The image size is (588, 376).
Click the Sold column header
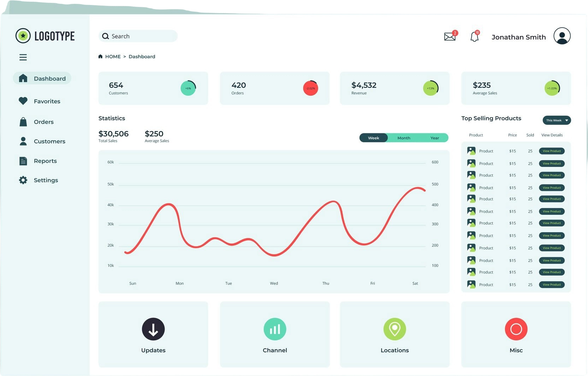coord(530,135)
